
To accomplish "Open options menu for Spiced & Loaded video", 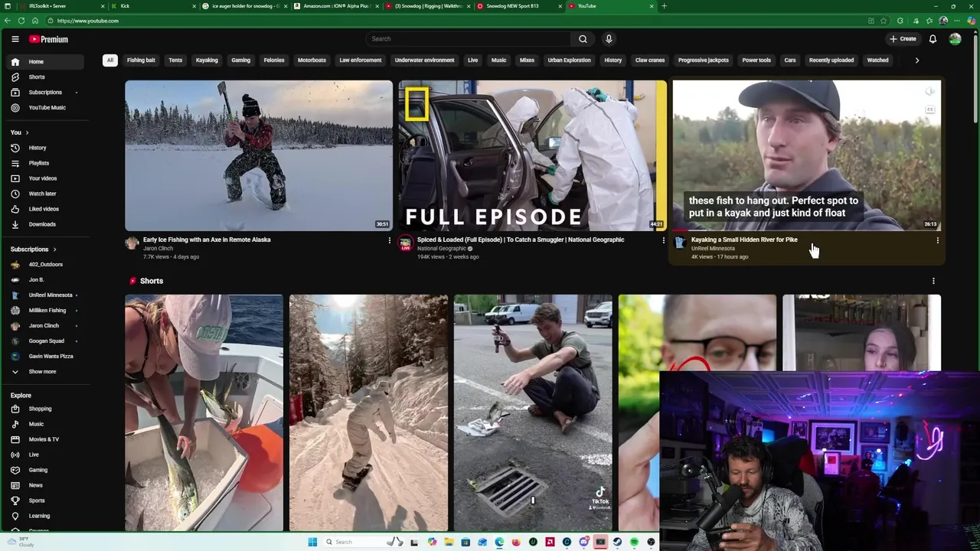I will 663,240.
